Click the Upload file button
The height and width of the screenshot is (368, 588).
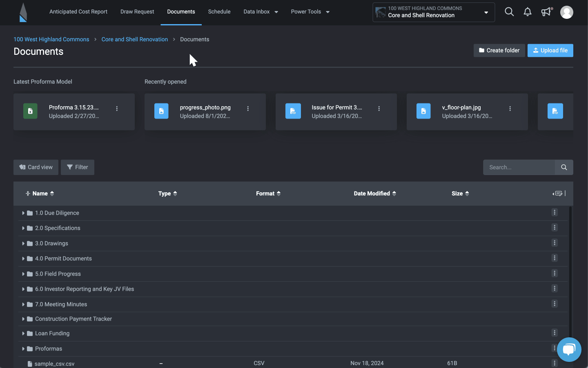click(550, 50)
